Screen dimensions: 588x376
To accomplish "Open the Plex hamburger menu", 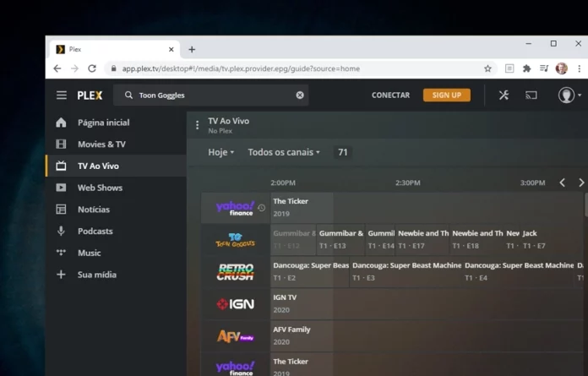I will click(62, 95).
